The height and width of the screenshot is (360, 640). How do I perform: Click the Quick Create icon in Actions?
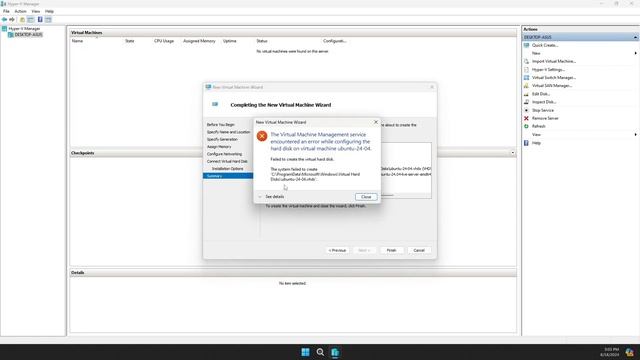pos(527,45)
